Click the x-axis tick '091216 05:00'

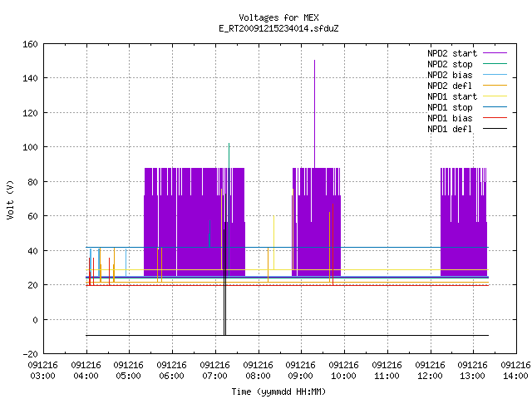(x=129, y=371)
